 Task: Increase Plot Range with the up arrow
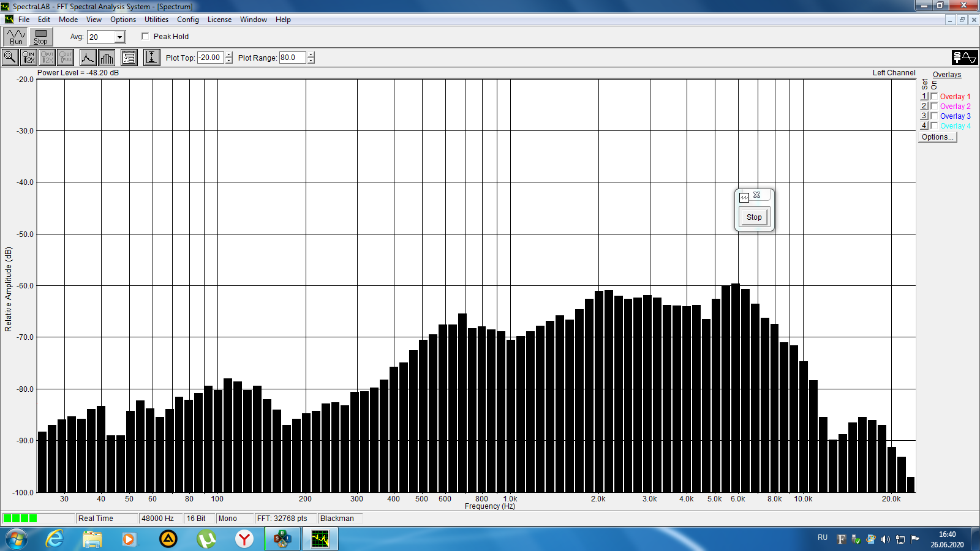(311, 54)
